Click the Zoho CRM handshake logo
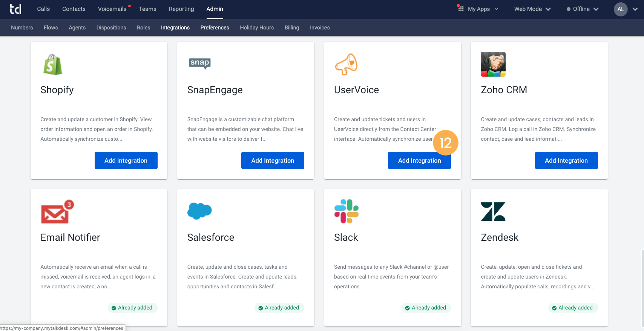644x331 pixels. pyautogui.click(x=493, y=64)
